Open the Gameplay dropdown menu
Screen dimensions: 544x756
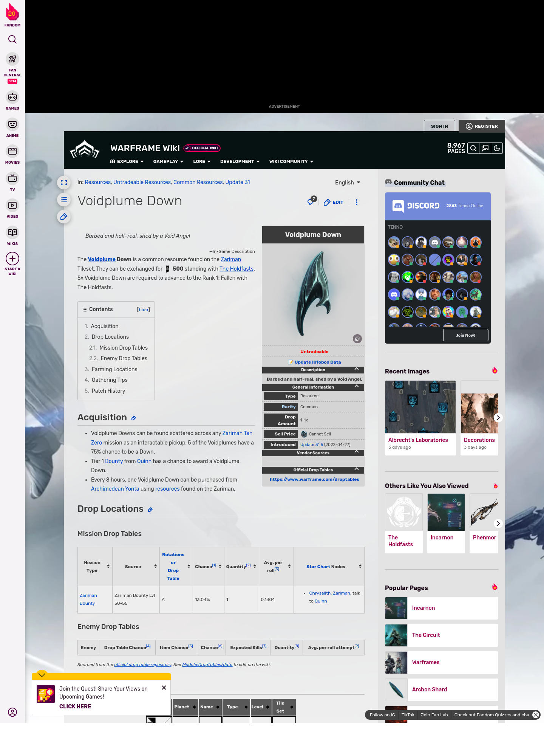point(168,161)
